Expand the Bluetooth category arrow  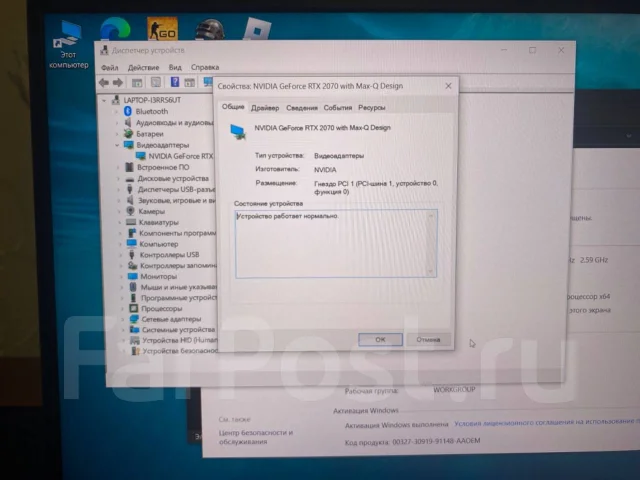point(117,111)
